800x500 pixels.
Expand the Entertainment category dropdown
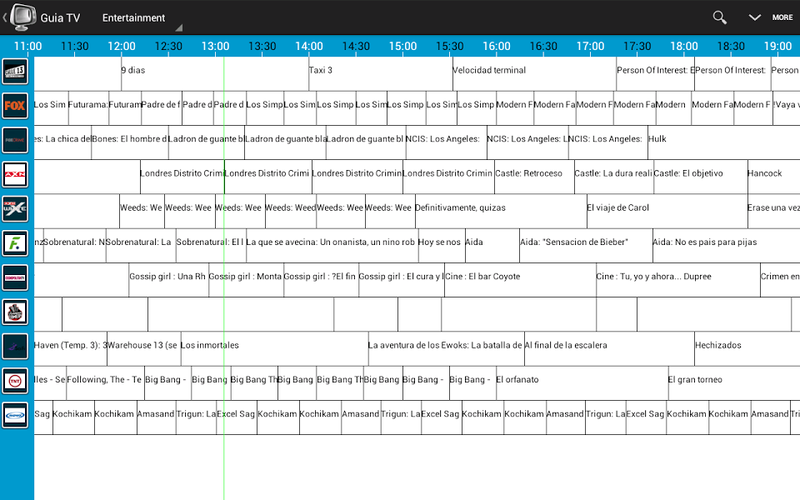(x=141, y=18)
